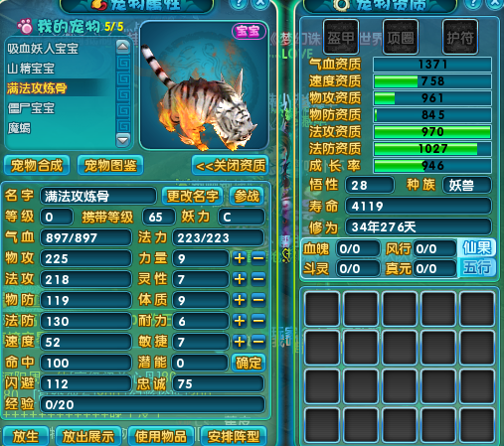This screenshot has width=504, height=446.
Task: Switch to the 仙果 tab
Action: coord(477,247)
